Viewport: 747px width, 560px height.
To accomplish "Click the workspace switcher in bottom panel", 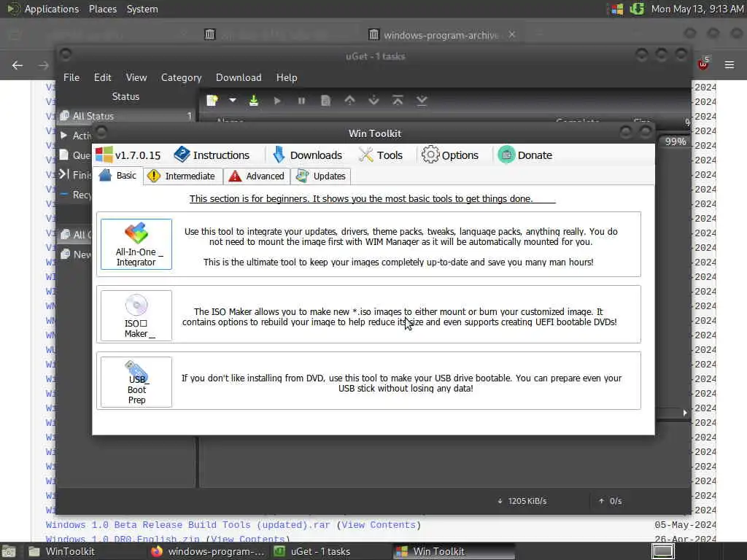I will click(x=662, y=551).
